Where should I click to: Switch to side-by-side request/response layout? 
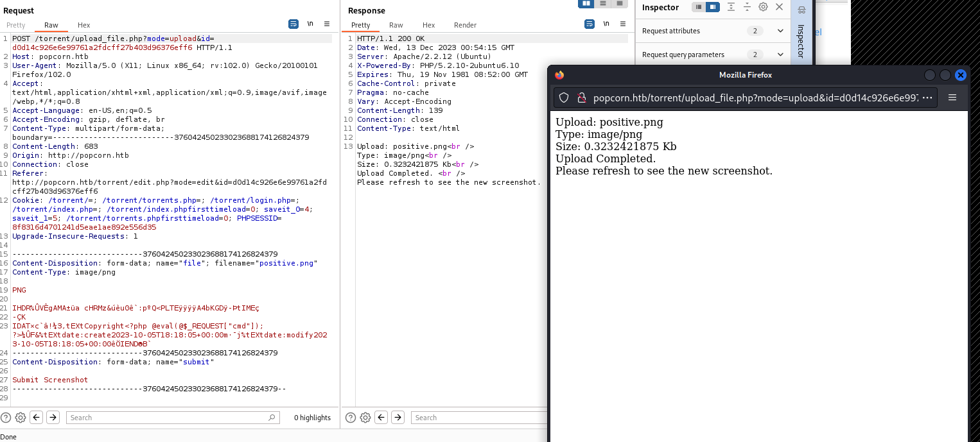(x=586, y=4)
